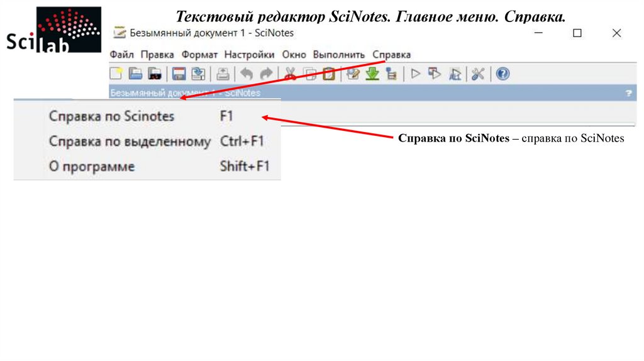This screenshot has width=644, height=361.
Task: Redo the edit via toolbar arrow
Action: pyautogui.click(x=266, y=74)
